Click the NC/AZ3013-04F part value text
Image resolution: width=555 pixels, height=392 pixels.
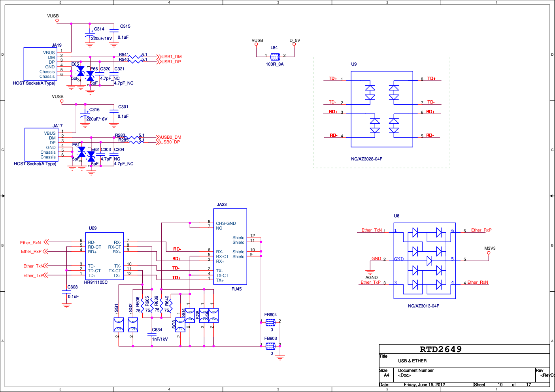[424, 306]
